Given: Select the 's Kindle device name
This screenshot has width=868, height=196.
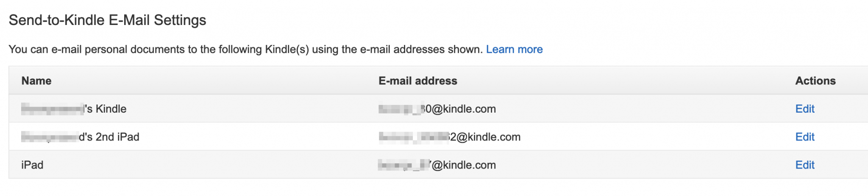Looking at the screenshot, I should [x=74, y=109].
